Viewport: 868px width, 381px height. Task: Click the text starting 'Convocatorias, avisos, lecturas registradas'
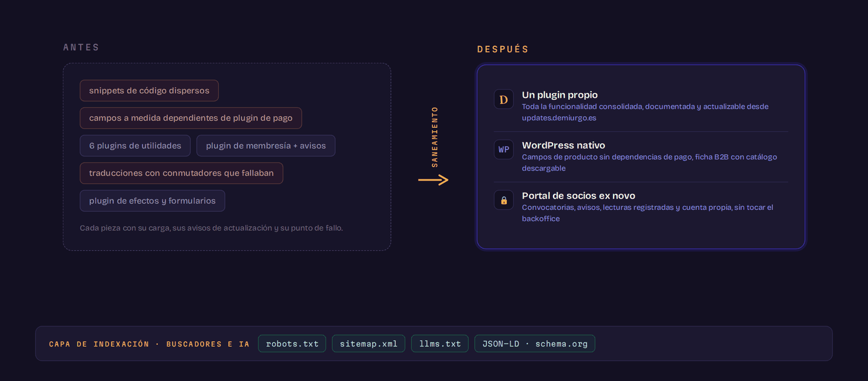tap(647, 213)
